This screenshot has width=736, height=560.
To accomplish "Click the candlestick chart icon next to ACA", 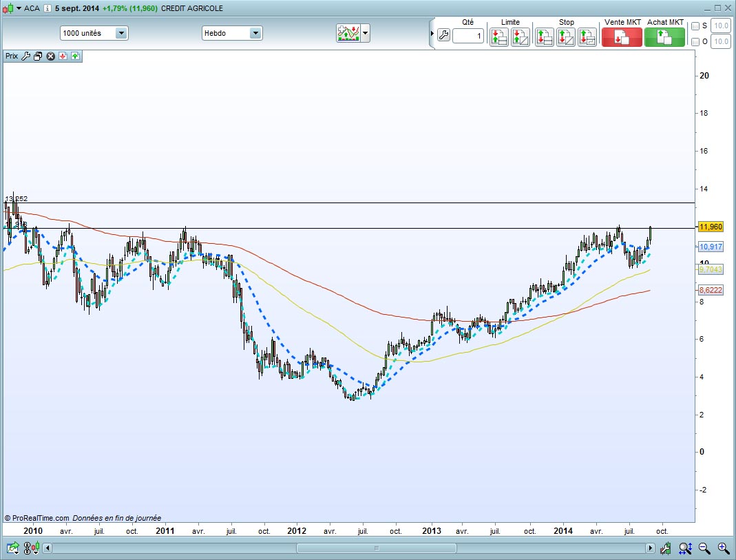I will tap(8, 8).
